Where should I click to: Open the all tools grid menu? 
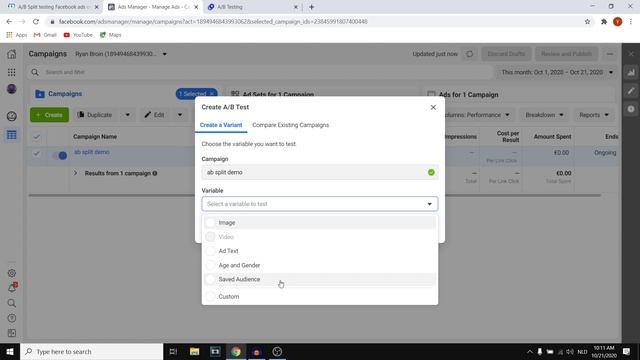[x=11, y=72]
